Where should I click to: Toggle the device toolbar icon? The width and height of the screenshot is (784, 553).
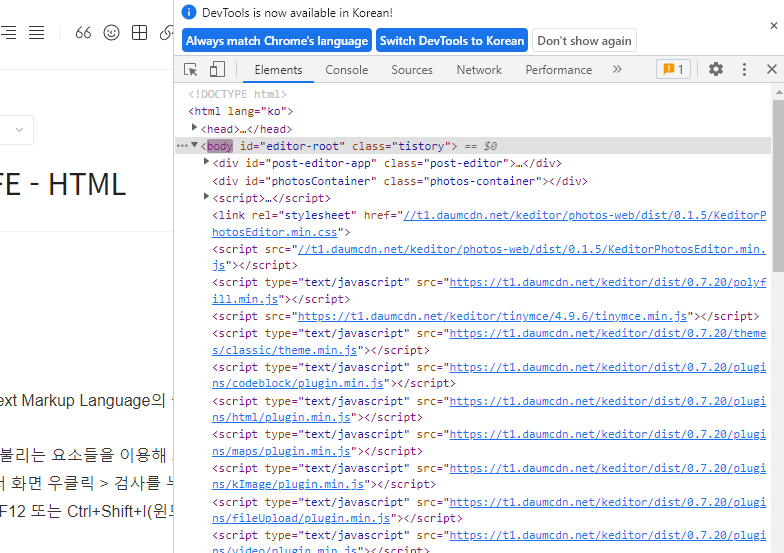tap(217, 70)
